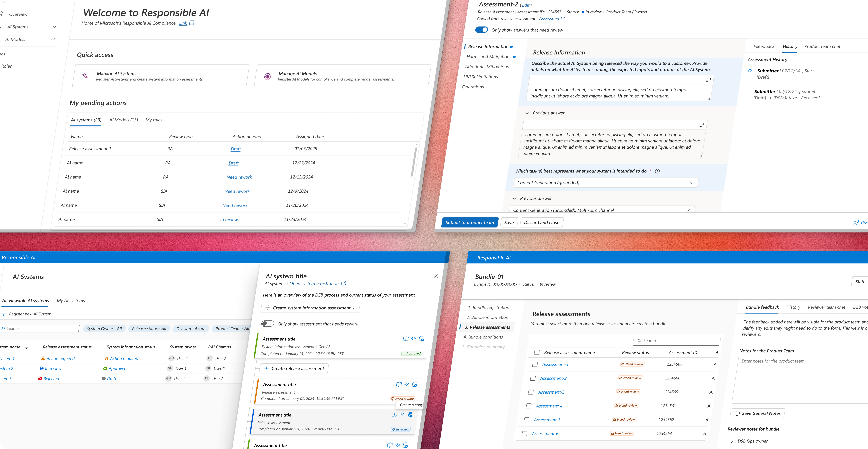Click the sort arrow on the system name column
Image resolution: width=868 pixels, height=449 pixels.
coord(27,347)
